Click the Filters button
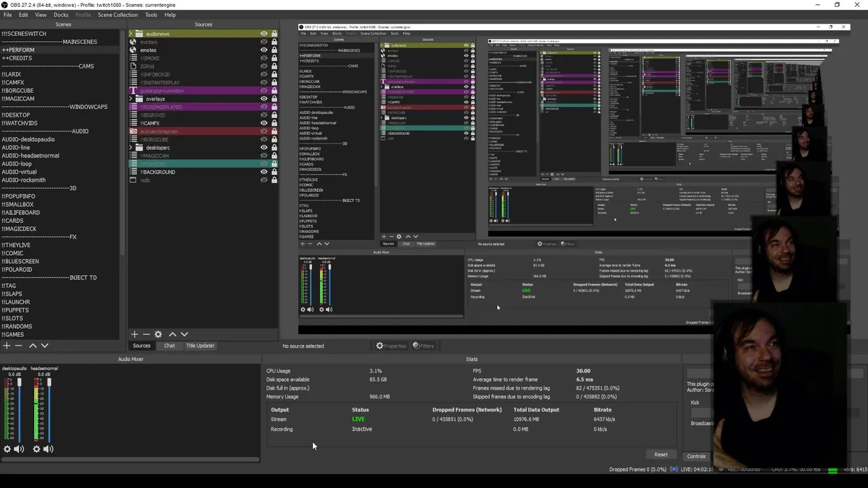Viewport: 868px width, 488px height. tap(423, 346)
